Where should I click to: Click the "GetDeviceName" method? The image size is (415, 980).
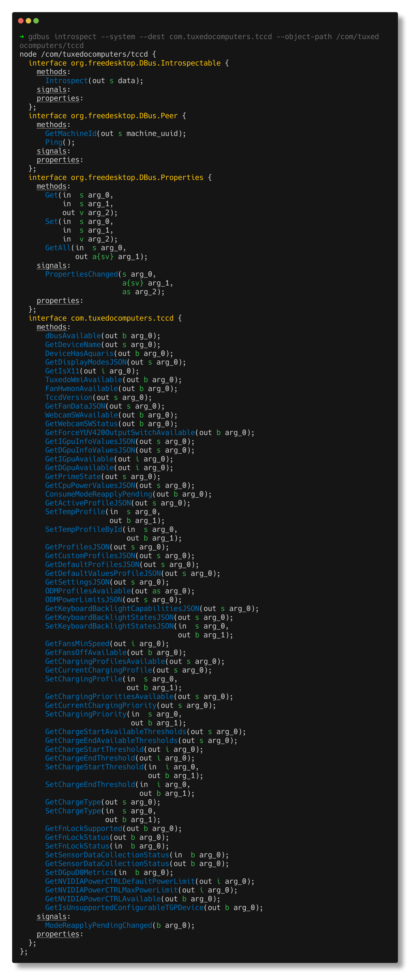click(73, 345)
